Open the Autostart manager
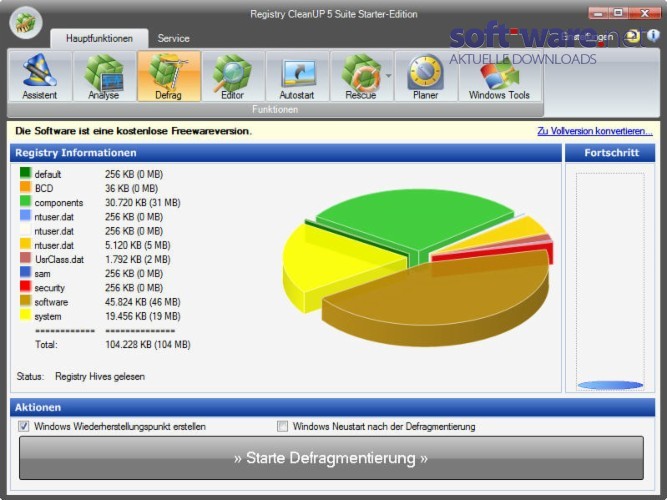Screen dimensions: 667x500 click(297, 76)
